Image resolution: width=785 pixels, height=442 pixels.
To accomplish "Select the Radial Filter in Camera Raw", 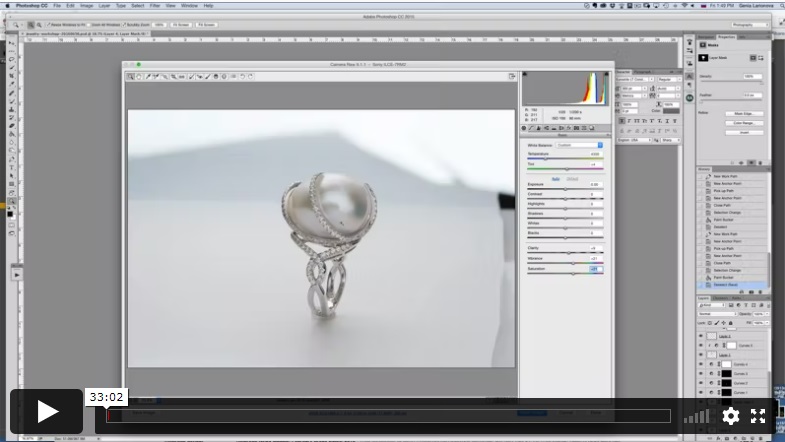I will (x=224, y=77).
